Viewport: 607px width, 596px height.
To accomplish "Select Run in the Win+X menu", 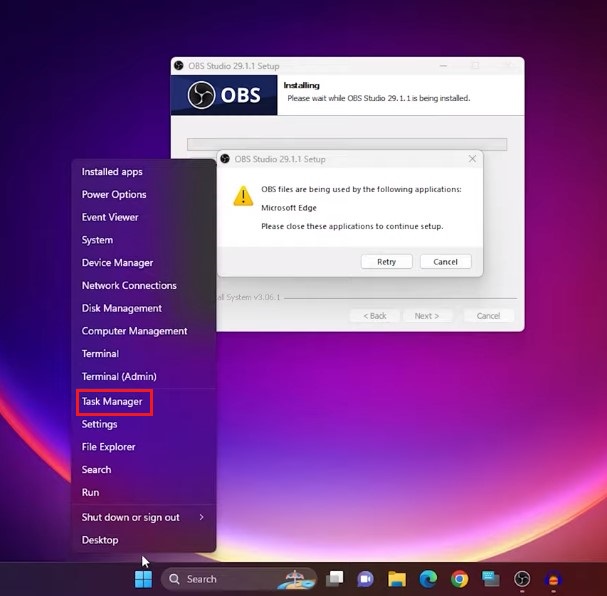I will pos(143,493).
